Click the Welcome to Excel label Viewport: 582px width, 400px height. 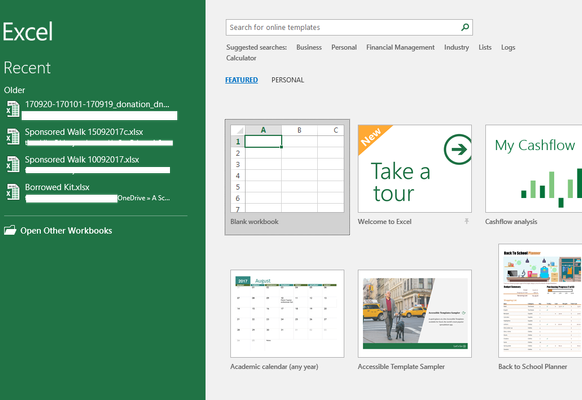click(385, 222)
